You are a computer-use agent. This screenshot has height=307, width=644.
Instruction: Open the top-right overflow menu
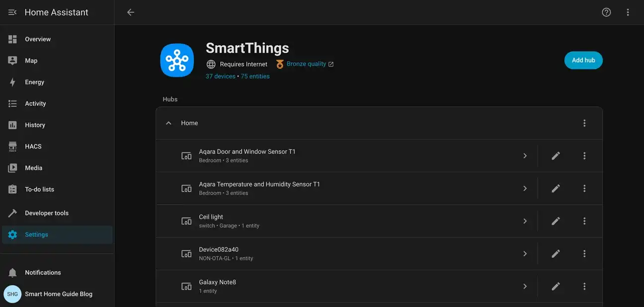[627, 11]
